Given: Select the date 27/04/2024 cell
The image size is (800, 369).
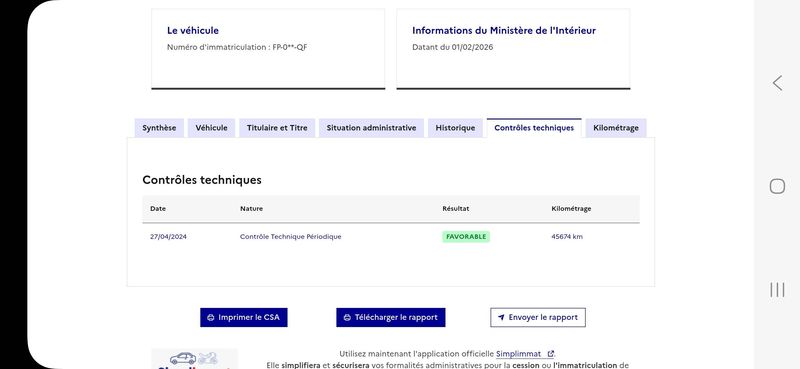Looking at the screenshot, I should click(168, 237).
